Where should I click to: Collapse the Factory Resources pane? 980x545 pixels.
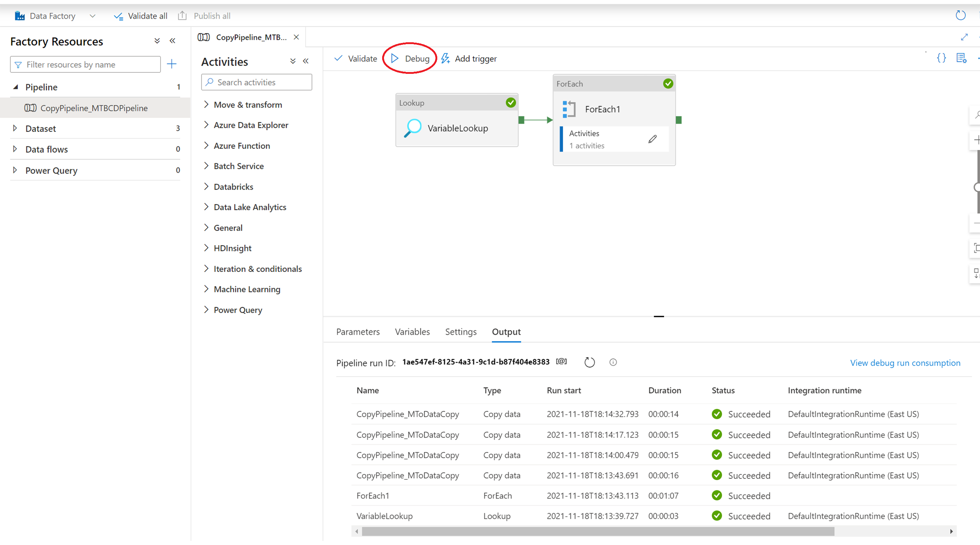[172, 41]
